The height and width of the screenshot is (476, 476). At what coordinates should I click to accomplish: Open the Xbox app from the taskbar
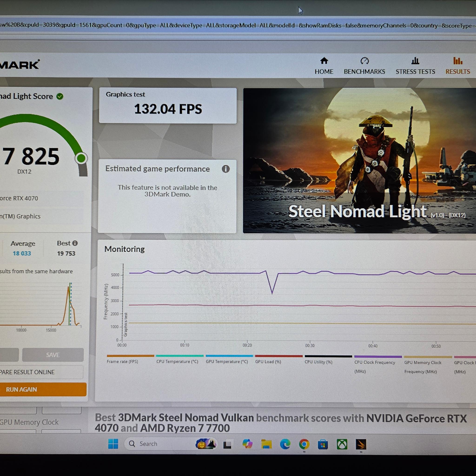[342, 444]
